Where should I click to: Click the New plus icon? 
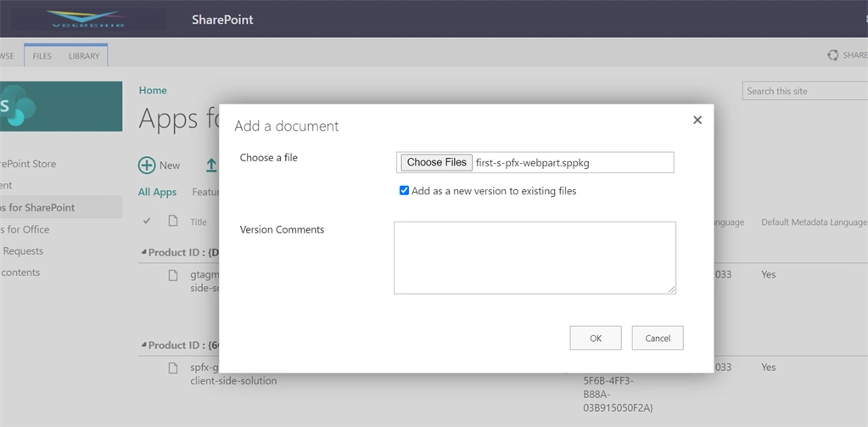pyautogui.click(x=147, y=165)
